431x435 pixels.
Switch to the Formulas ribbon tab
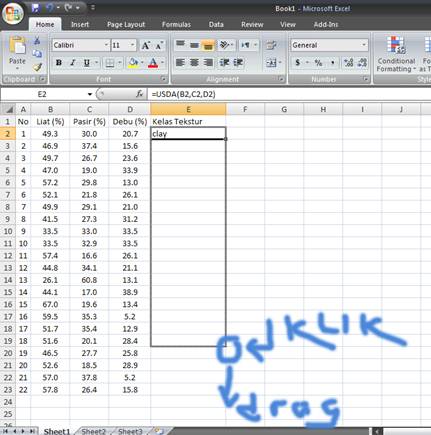tap(176, 24)
